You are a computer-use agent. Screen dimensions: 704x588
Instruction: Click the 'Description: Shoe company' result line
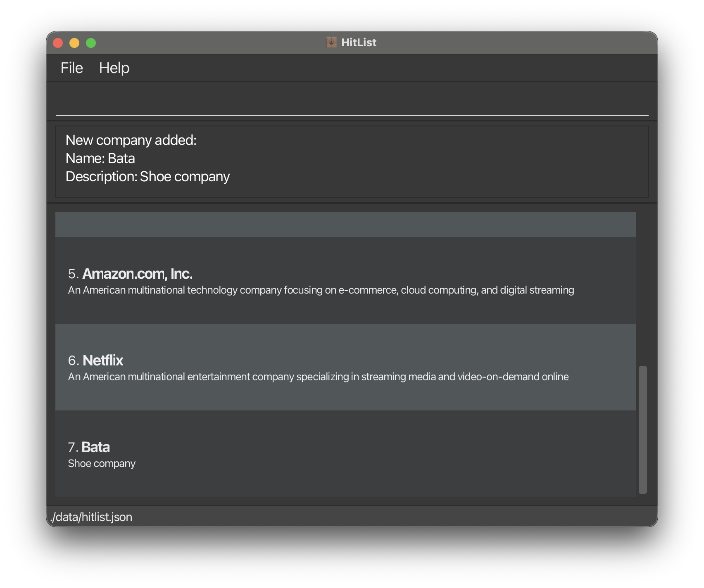147,177
